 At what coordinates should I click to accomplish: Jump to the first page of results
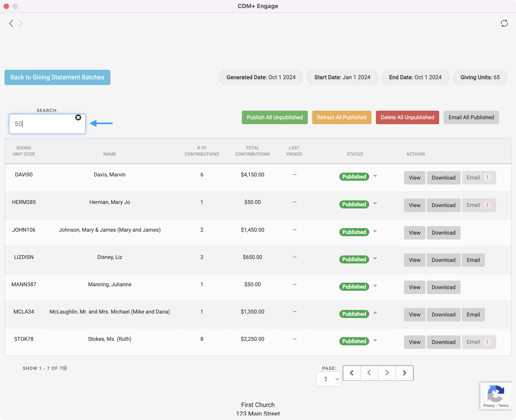point(352,373)
